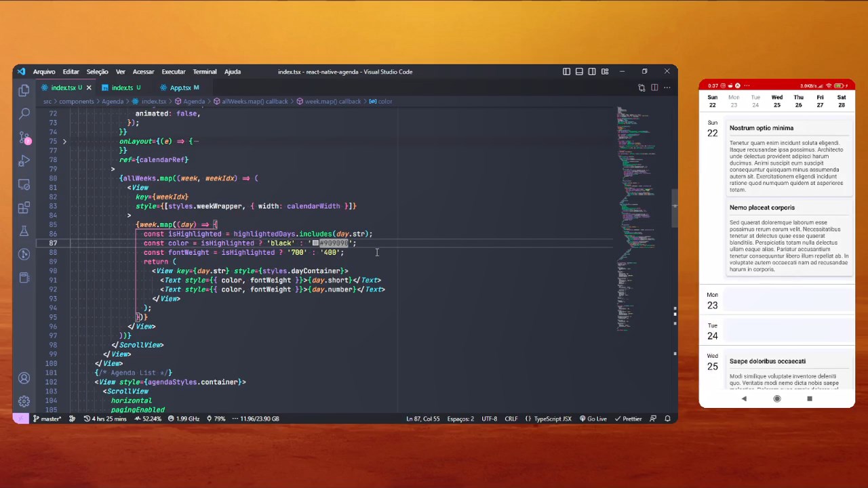Change the CRLF line ending setting
Screen dimensions: 868x488
point(511,418)
